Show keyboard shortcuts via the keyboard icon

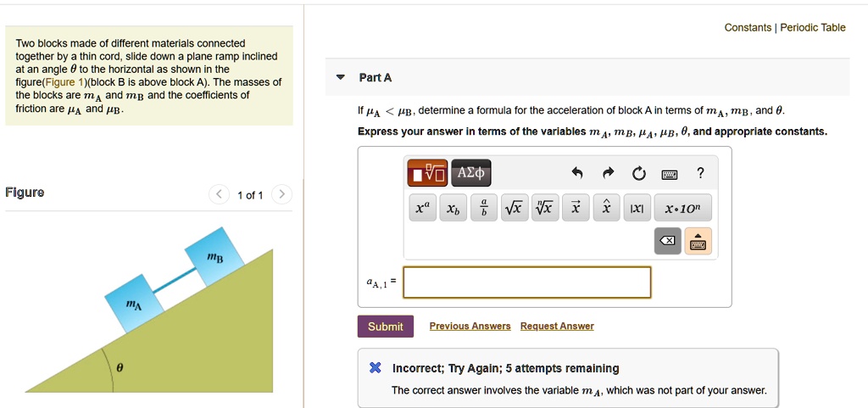pos(669,175)
